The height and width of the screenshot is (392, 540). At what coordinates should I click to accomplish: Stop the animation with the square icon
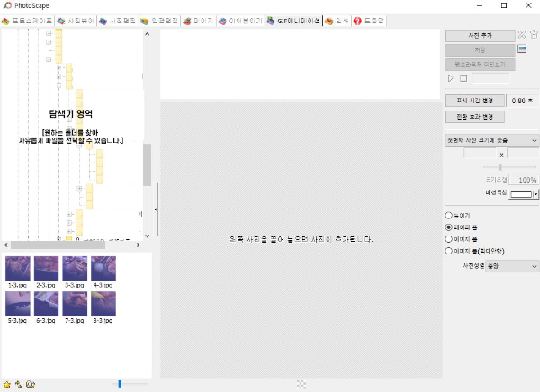[x=463, y=78]
